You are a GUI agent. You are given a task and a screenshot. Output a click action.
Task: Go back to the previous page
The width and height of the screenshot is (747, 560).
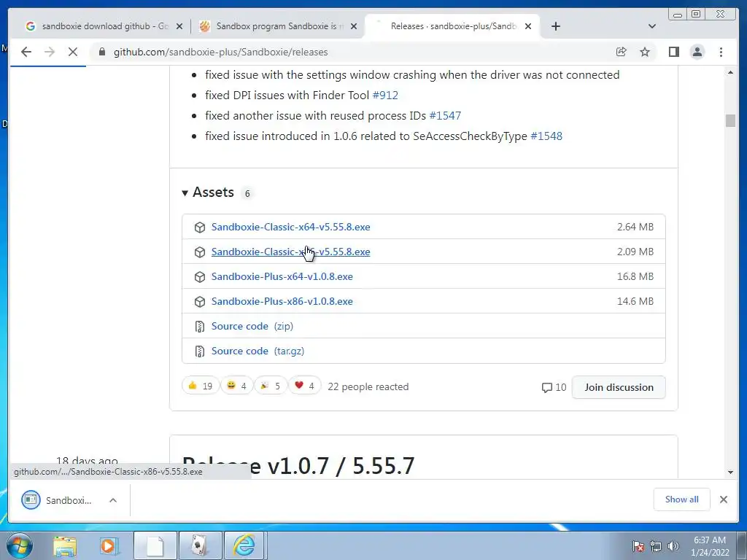(x=26, y=52)
